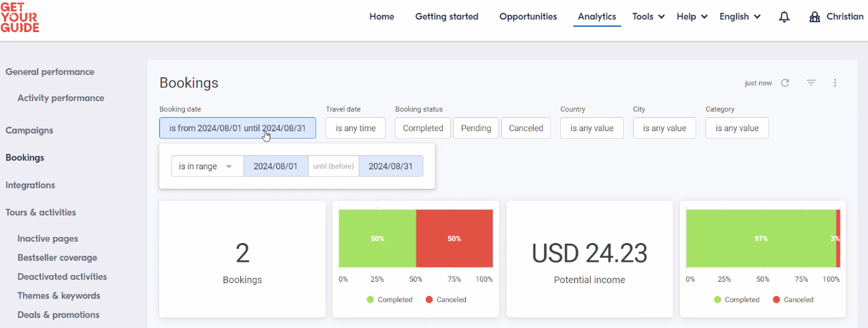This screenshot has height=328, width=868.
Task: Open the notifications bell
Action: (x=784, y=17)
